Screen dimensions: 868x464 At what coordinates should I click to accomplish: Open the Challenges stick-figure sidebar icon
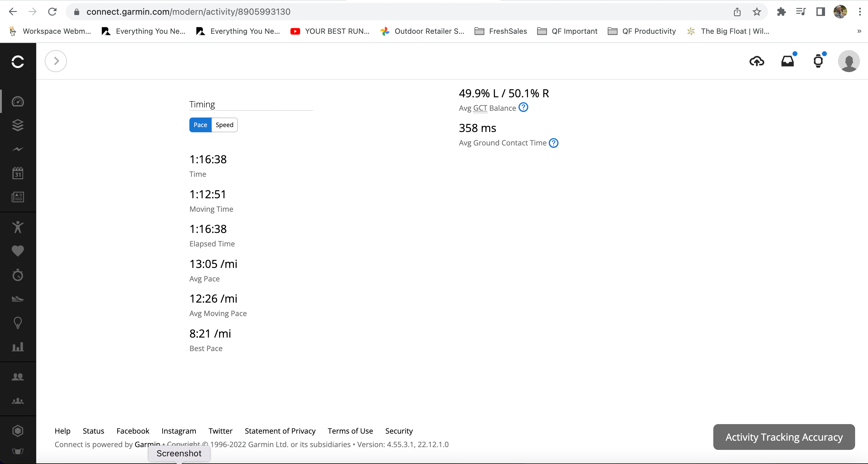pyautogui.click(x=17, y=227)
